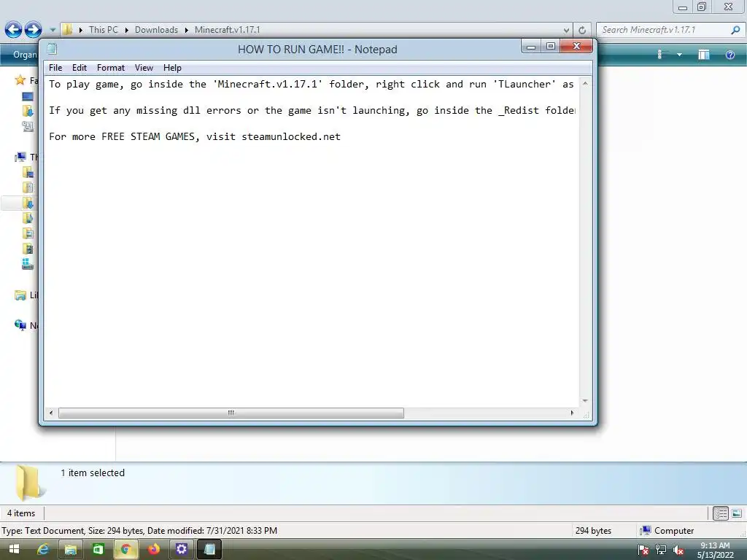Open the Windows Start button
The height and width of the screenshot is (560, 747).
[x=15, y=550]
